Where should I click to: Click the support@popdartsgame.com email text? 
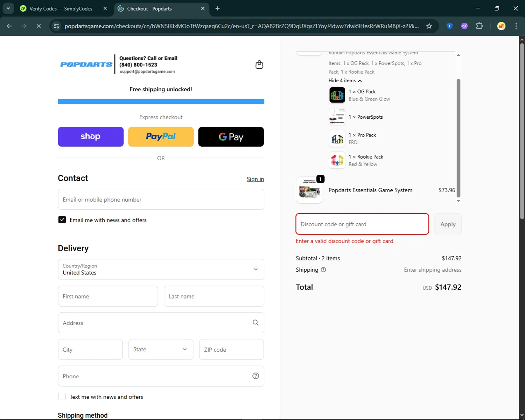click(147, 71)
